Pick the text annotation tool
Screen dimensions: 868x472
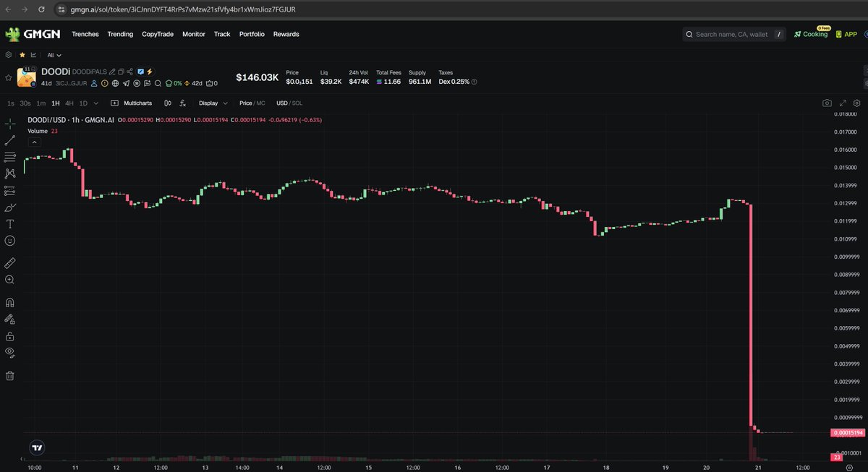pyautogui.click(x=10, y=224)
